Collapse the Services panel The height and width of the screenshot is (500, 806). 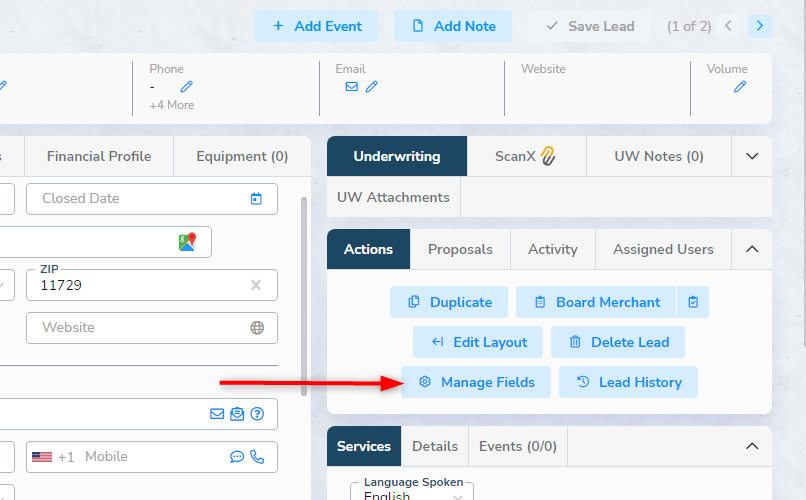[752, 446]
